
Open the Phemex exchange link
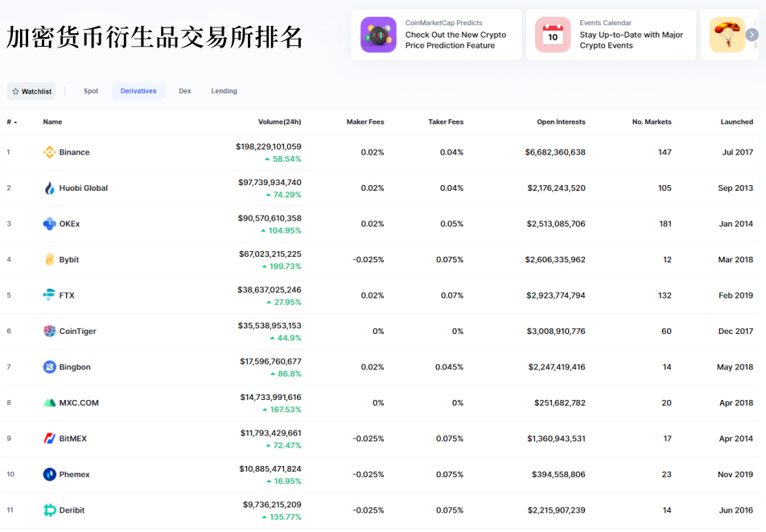[74, 474]
